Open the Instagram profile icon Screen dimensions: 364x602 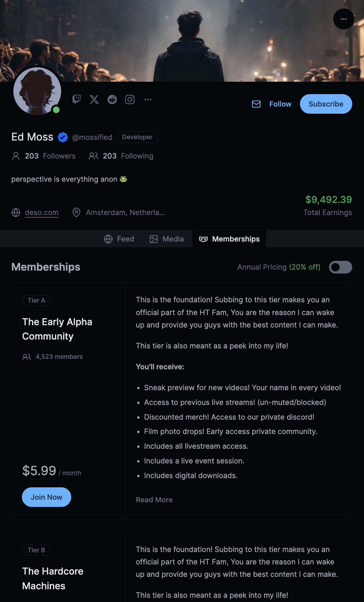coord(130,99)
